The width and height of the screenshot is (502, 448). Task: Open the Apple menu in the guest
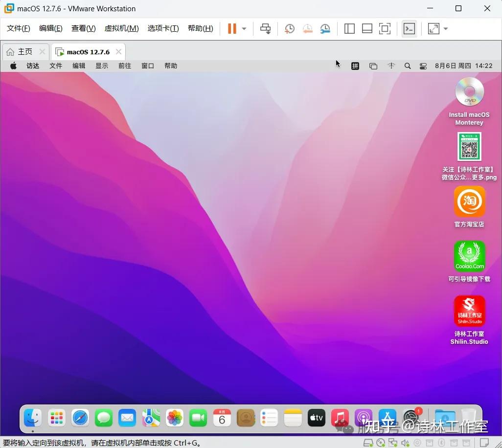coord(13,66)
